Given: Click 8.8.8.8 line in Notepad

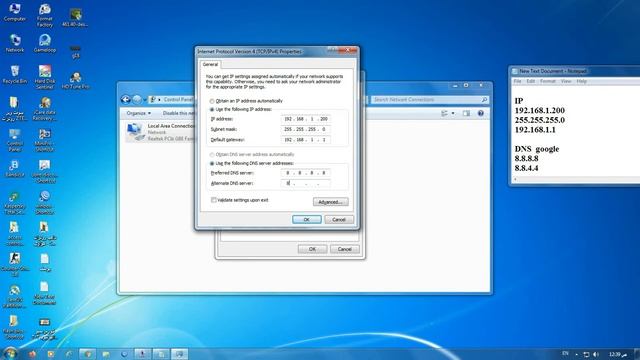Looking at the screenshot, I should coord(526,158).
